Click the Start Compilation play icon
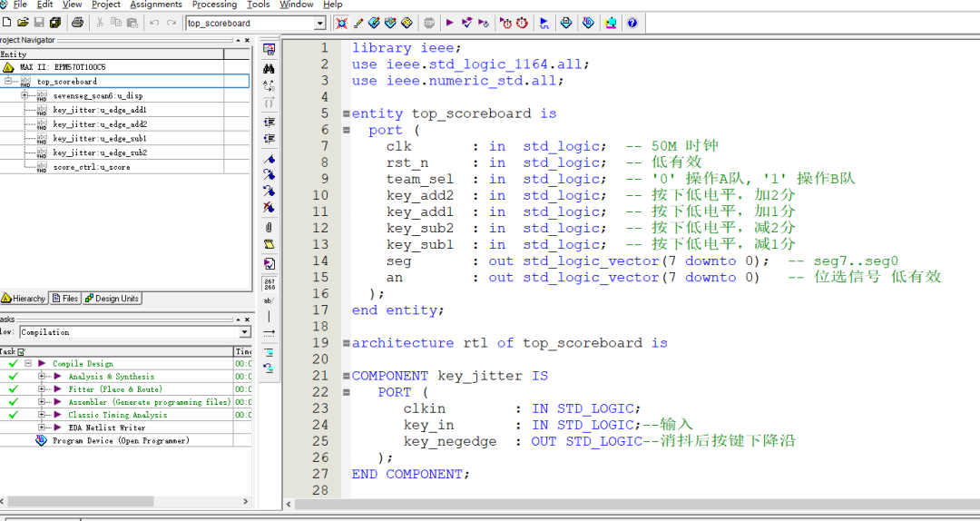The image size is (980, 521). pyautogui.click(x=449, y=23)
